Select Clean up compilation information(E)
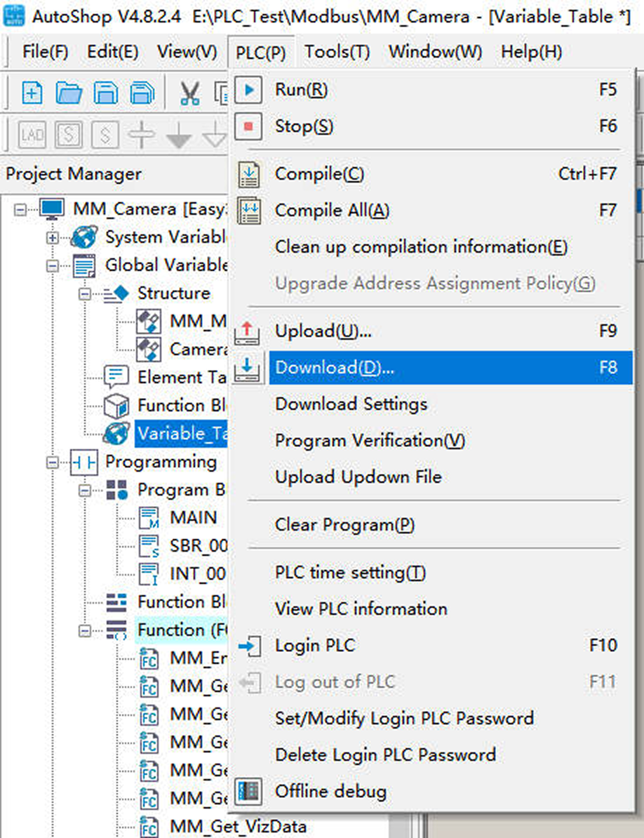 click(x=433, y=247)
